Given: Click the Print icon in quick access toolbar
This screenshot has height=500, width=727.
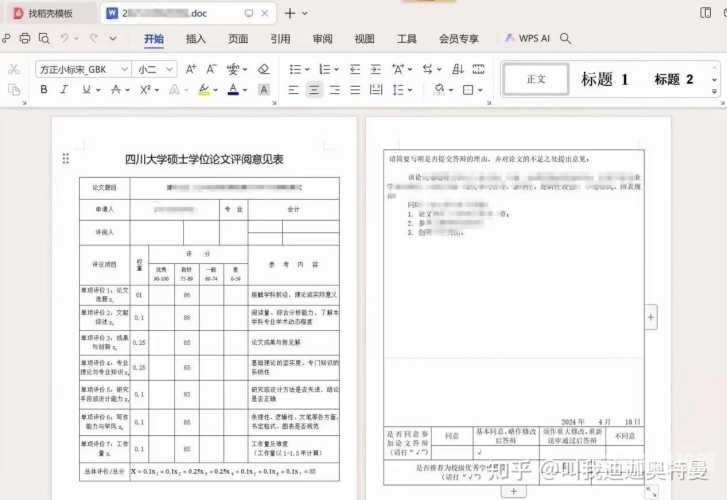Looking at the screenshot, I should (x=25, y=38).
